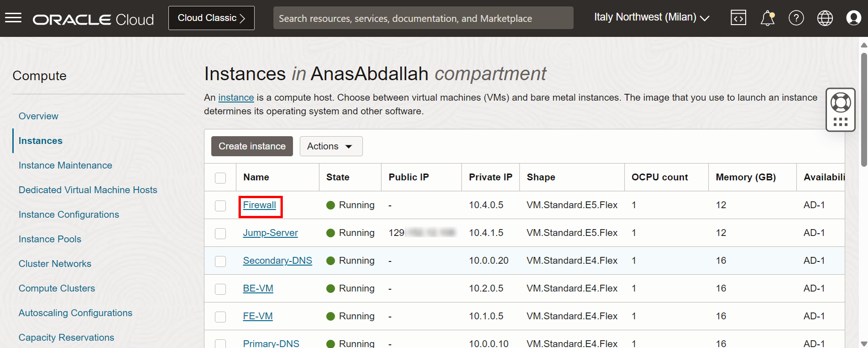Tick the checkbox for Primary-DNS instance
Image resolution: width=868 pixels, height=348 pixels.
[x=220, y=344]
